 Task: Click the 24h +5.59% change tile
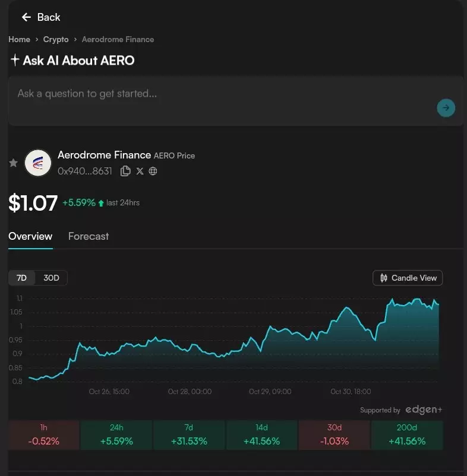click(x=116, y=434)
